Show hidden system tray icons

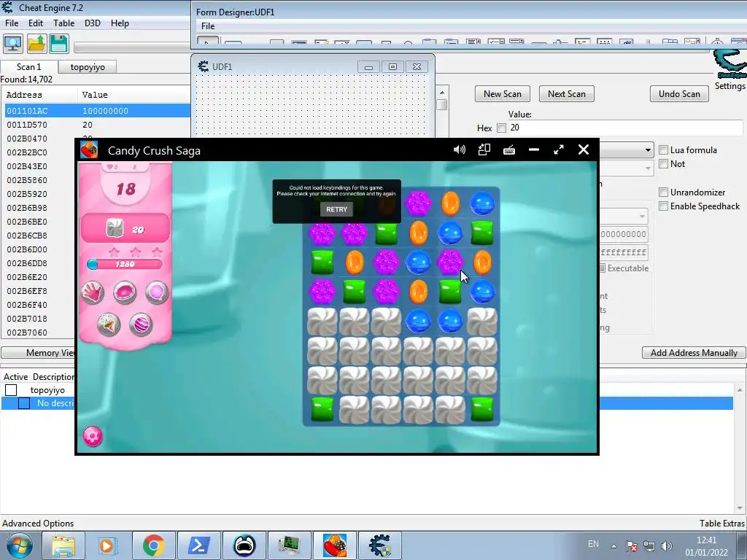(614, 546)
